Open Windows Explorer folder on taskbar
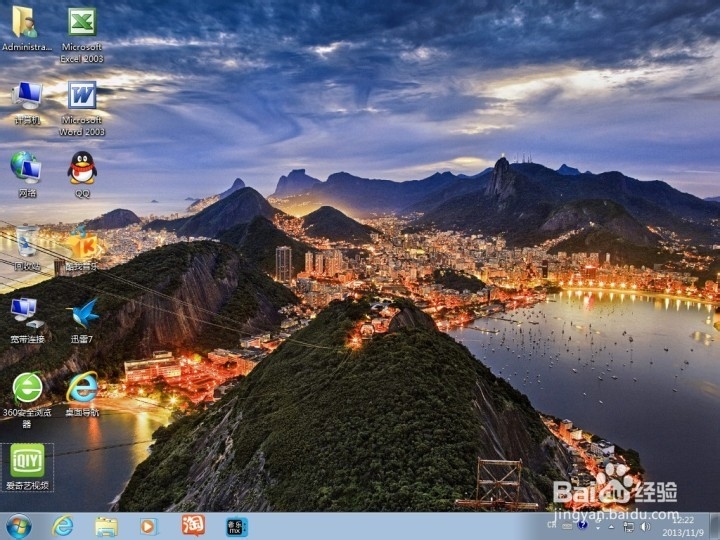The width and height of the screenshot is (720, 540). (106, 526)
